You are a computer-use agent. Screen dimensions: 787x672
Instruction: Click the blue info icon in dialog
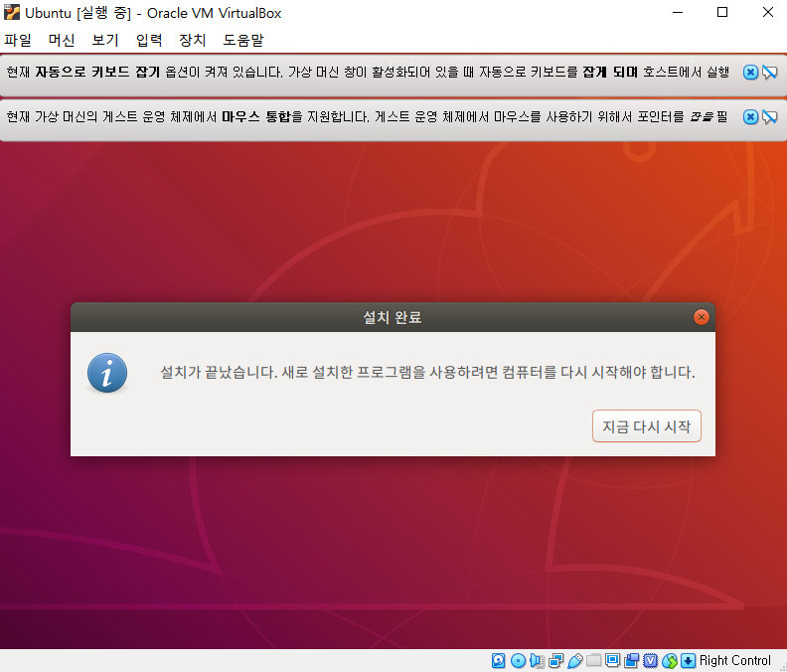click(x=107, y=373)
